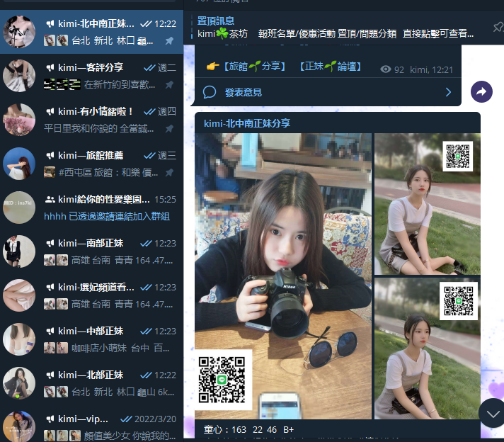The image size is (504, 442).
Task: Click the pinned messages list icon in header
Action: click(x=498, y=28)
